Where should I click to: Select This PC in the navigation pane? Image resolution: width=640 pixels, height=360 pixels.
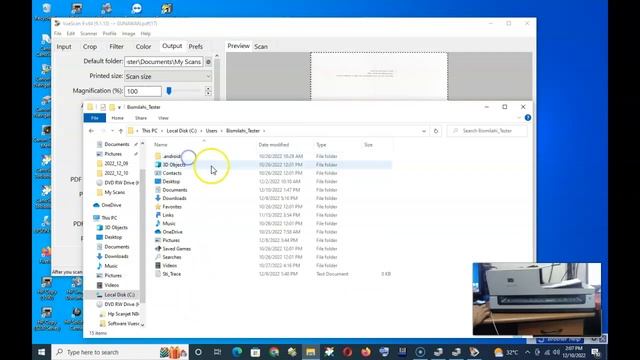coord(109,218)
